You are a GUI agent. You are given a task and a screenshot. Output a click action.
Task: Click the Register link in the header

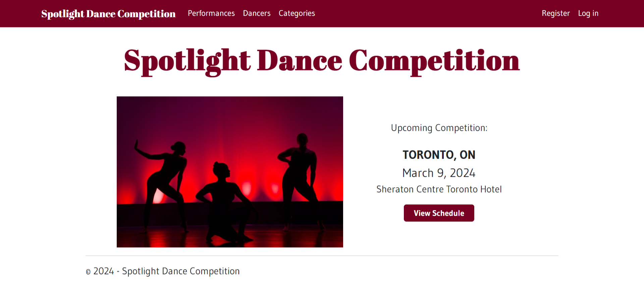coord(555,13)
